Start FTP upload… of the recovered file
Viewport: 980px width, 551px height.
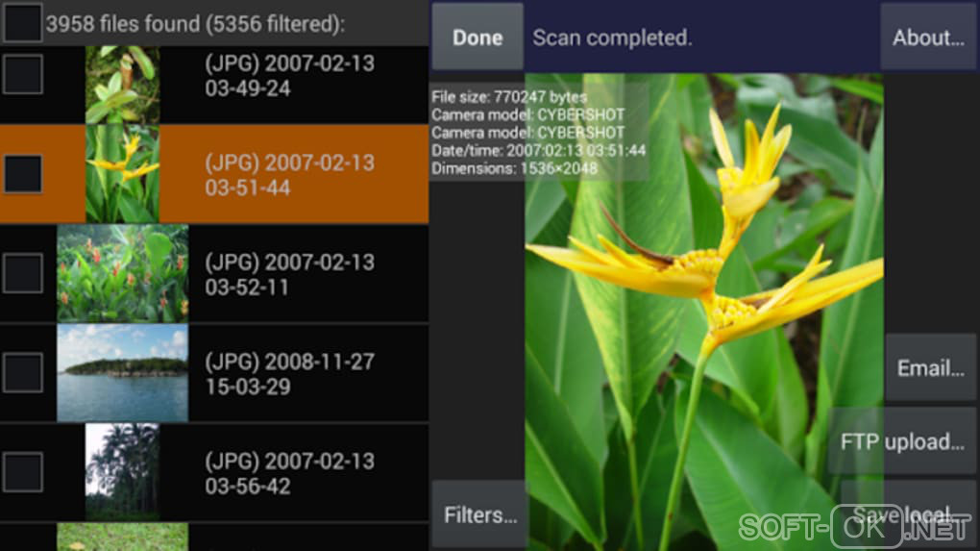902,441
